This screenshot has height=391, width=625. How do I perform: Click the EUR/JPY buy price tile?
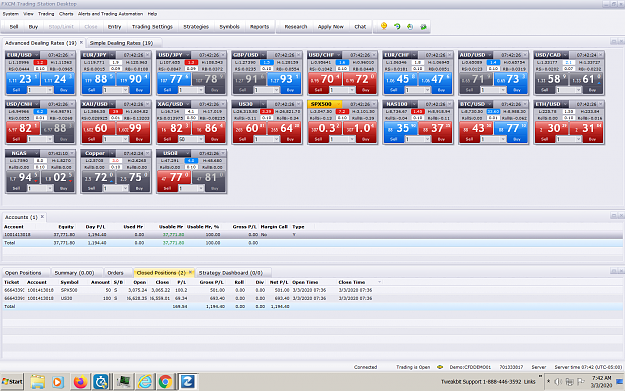pyautogui.click(x=133, y=79)
